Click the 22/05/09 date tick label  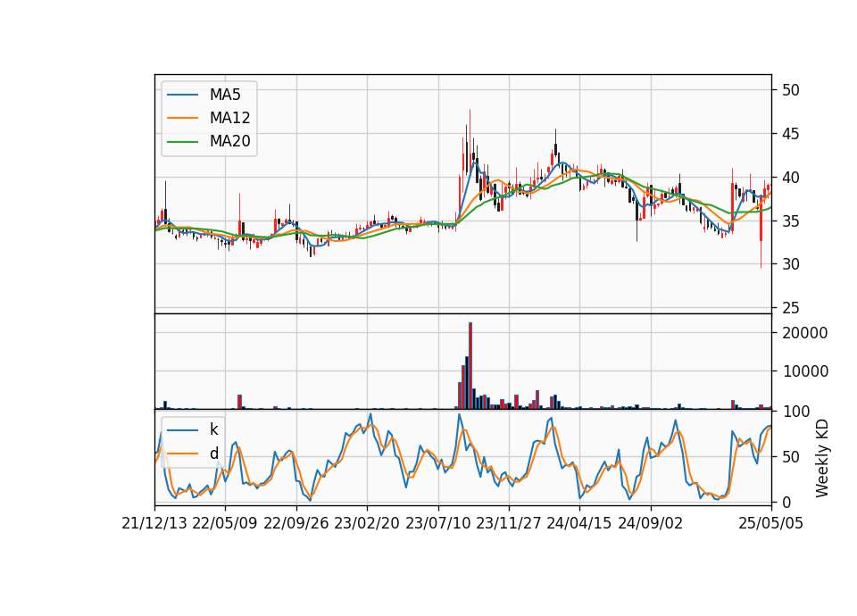click(225, 523)
